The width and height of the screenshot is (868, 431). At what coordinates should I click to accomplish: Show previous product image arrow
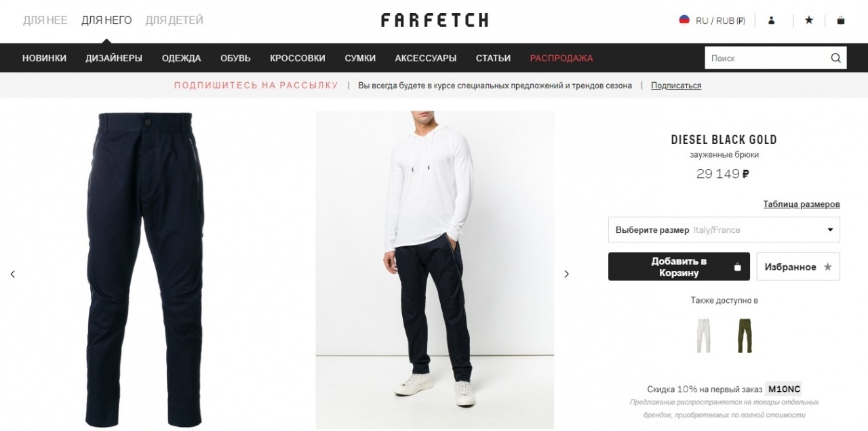coord(13,274)
